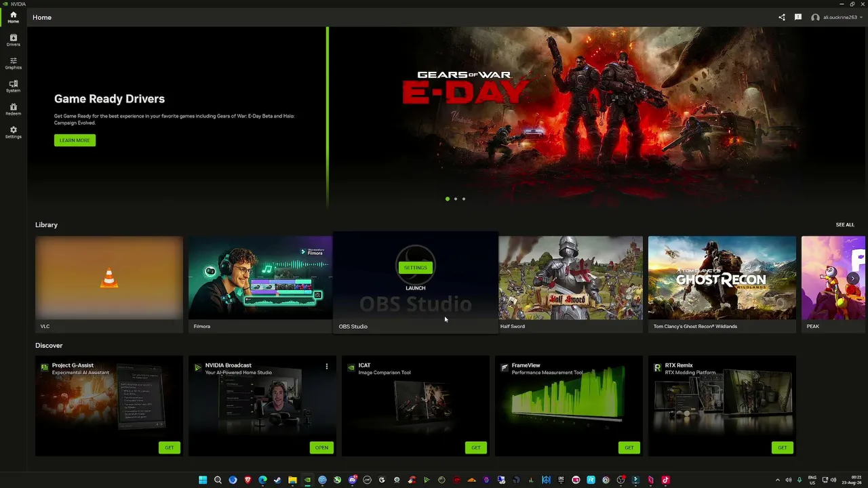Click the ENG US language indicator
This screenshot has height=488, width=868.
812,480
